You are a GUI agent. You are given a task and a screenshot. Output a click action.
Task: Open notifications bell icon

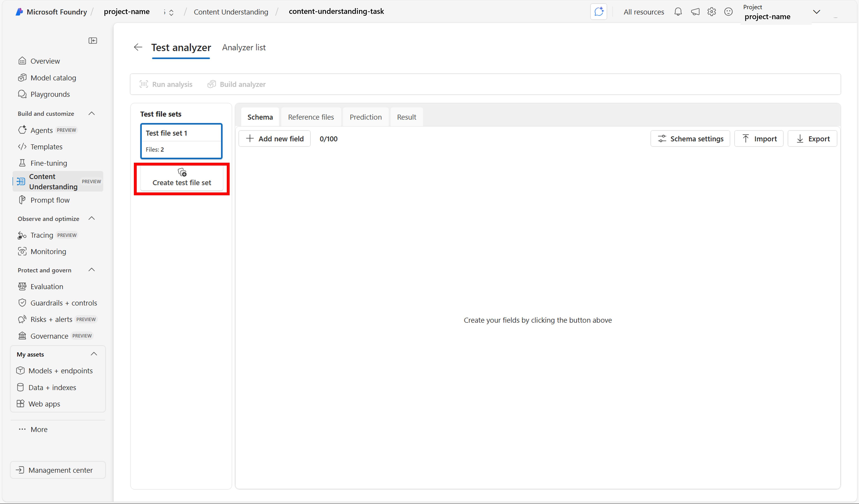tap(678, 12)
